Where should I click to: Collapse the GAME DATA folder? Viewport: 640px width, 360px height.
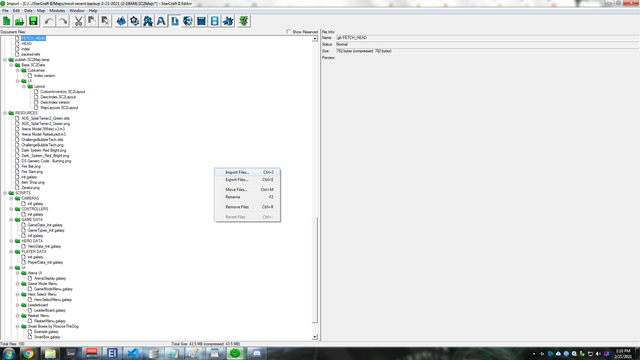click(11, 220)
